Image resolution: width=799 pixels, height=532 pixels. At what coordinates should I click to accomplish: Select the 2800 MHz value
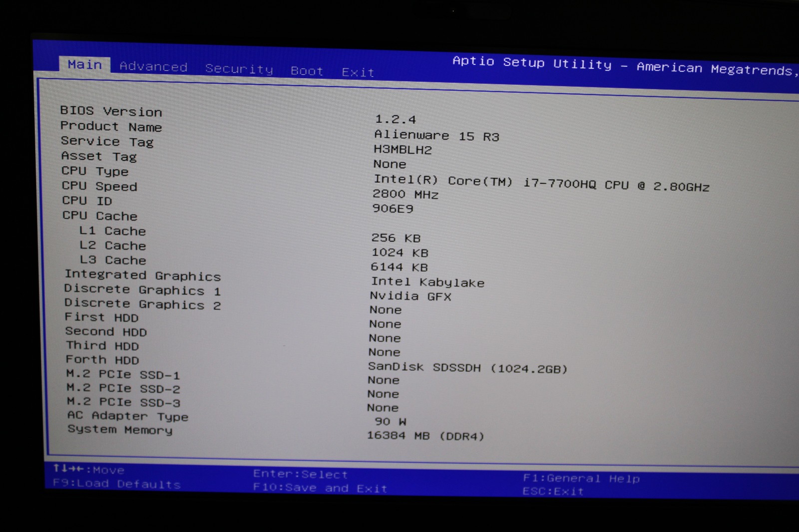(x=405, y=194)
